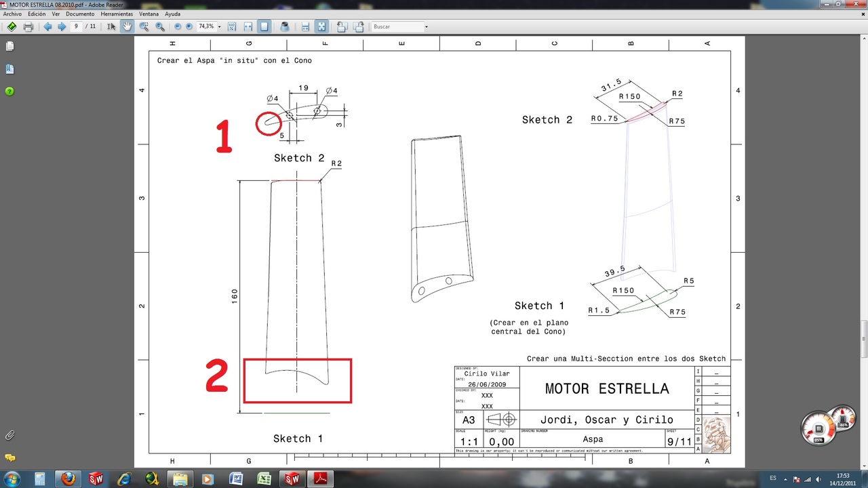This screenshot has width=868, height=488.
Task: Click the 'Crear una Multi-Secction' note text
Action: click(x=626, y=359)
